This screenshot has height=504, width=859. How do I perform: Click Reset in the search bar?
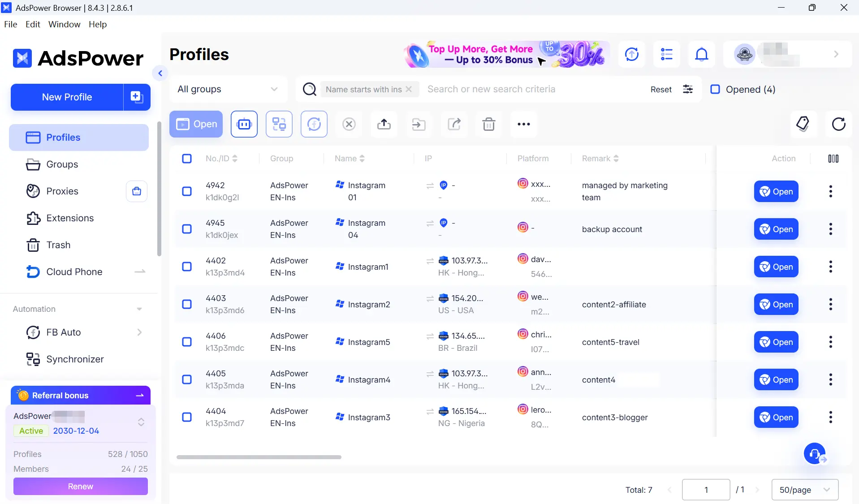661,89
